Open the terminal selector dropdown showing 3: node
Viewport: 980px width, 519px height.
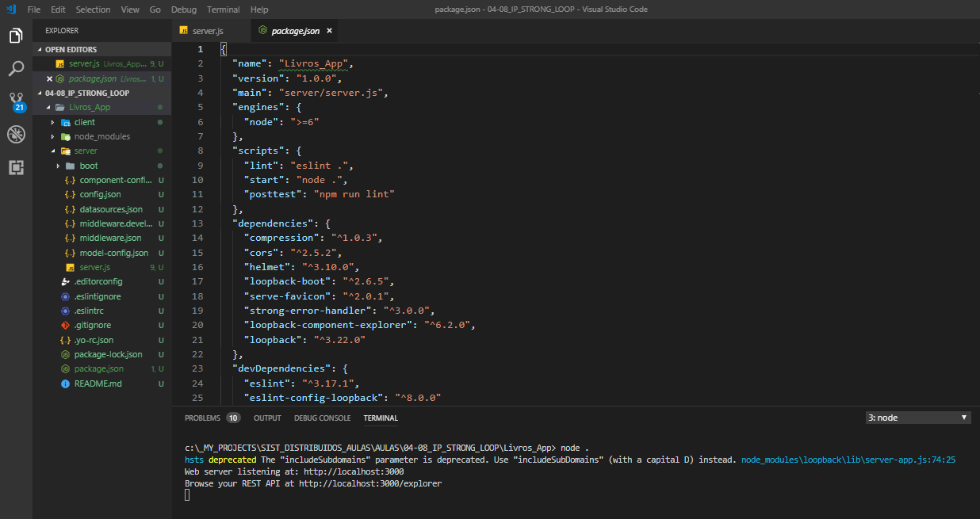pyautogui.click(x=917, y=417)
